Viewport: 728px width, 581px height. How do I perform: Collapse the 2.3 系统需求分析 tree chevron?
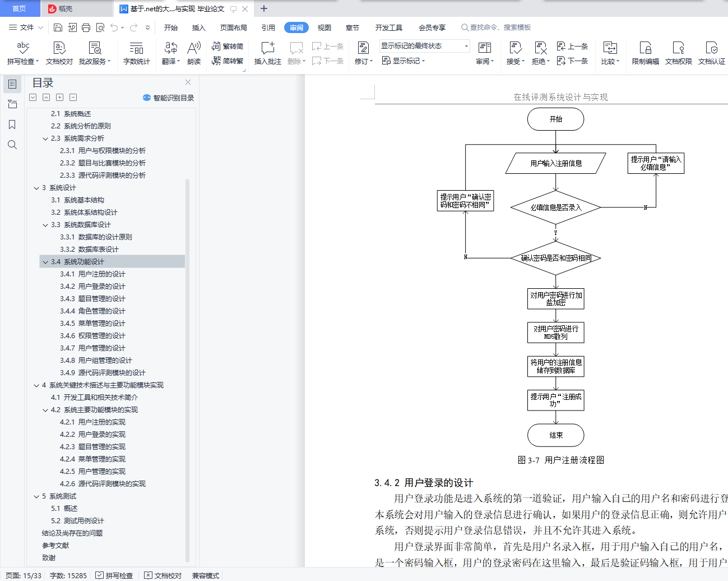[45, 139]
